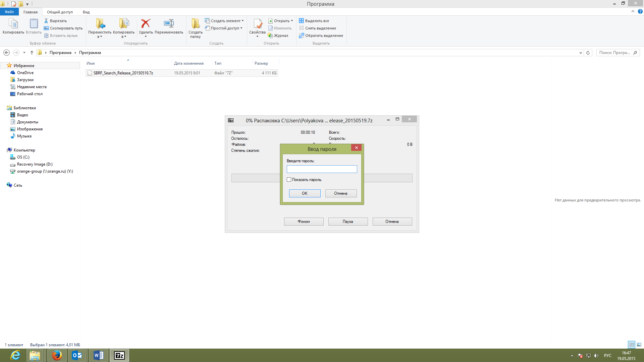The height and width of the screenshot is (362, 644).
Task: Switch to the large icons view toggle
Action: point(639,345)
